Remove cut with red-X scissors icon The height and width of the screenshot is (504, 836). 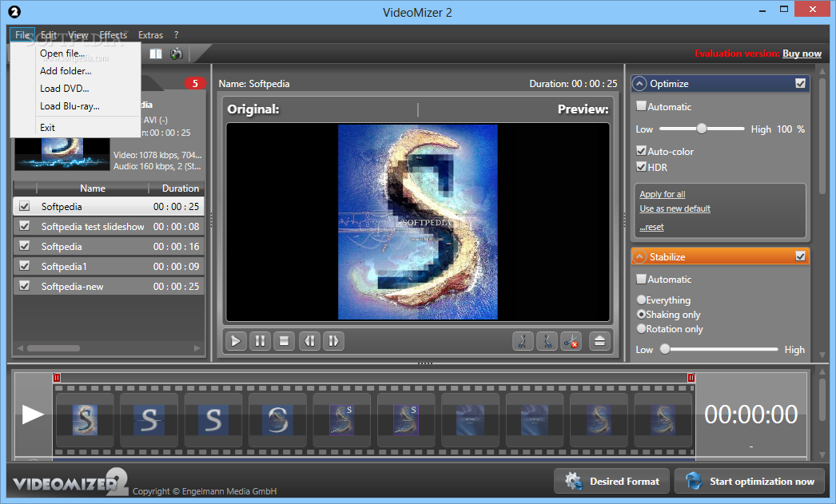coord(571,341)
